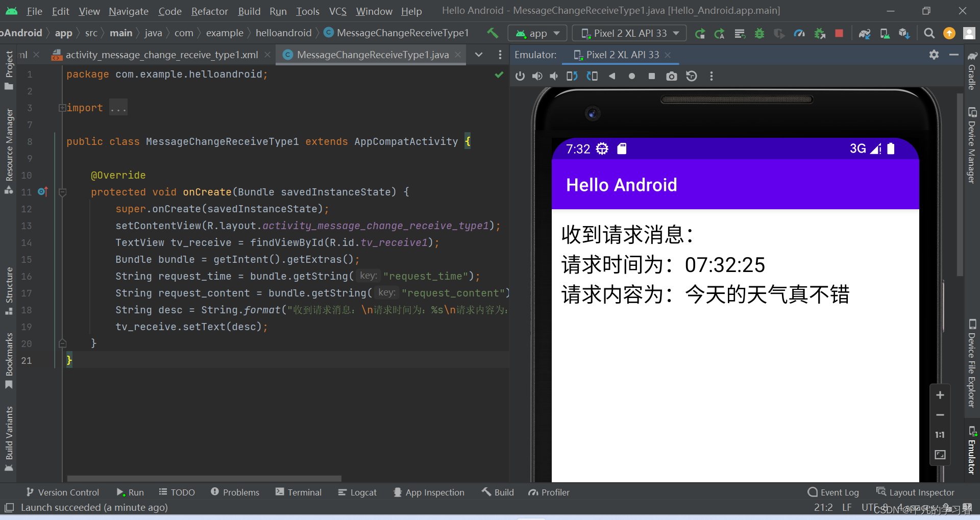Viewport: 980px width, 520px height.
Task: Take an emulator screenshot
Action: pyautogui.click(x=671, y=76)
